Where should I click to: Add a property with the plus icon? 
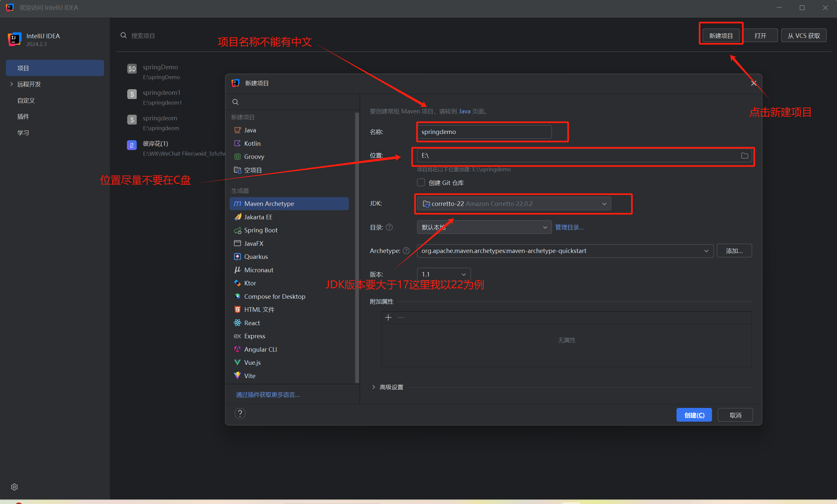[388, 318]
